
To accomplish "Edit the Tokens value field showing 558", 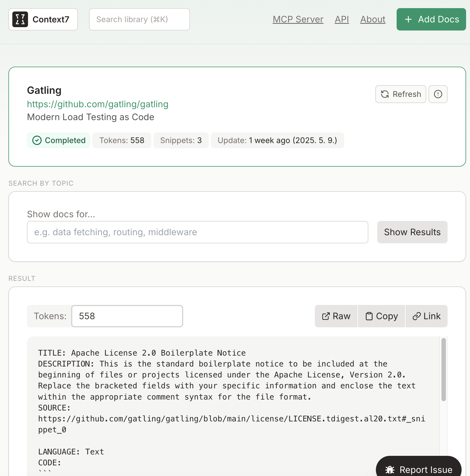I will [127, 316].
